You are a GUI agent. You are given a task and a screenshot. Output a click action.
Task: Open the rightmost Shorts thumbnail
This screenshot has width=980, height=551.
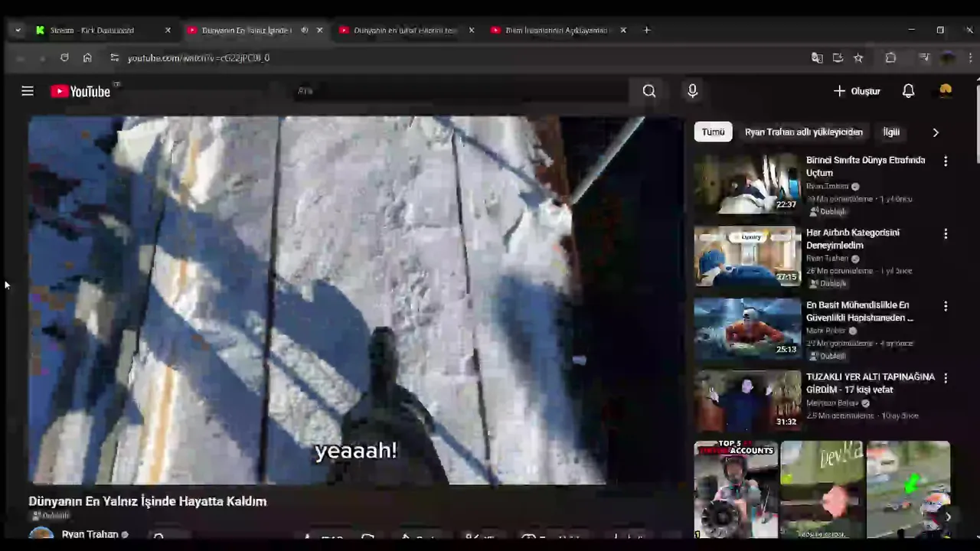click(909, 490)
